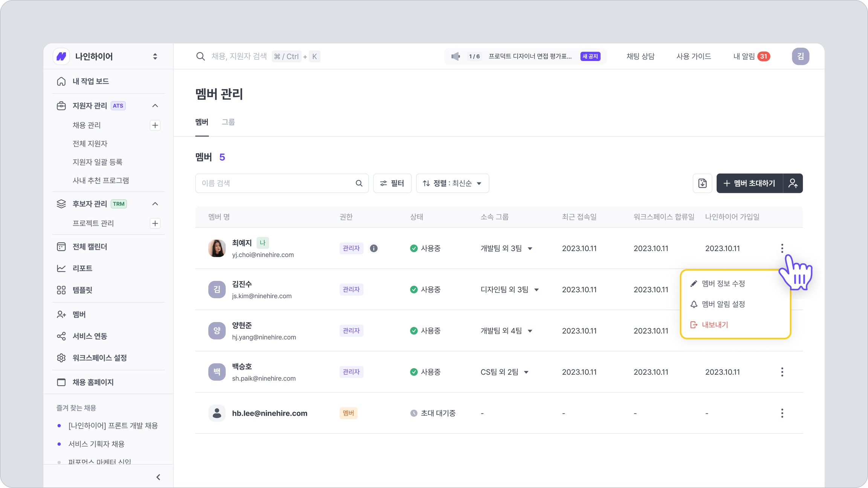Click 김진수's avatar
The height and width of the screenshot is (488, 868).
point(217,290)
